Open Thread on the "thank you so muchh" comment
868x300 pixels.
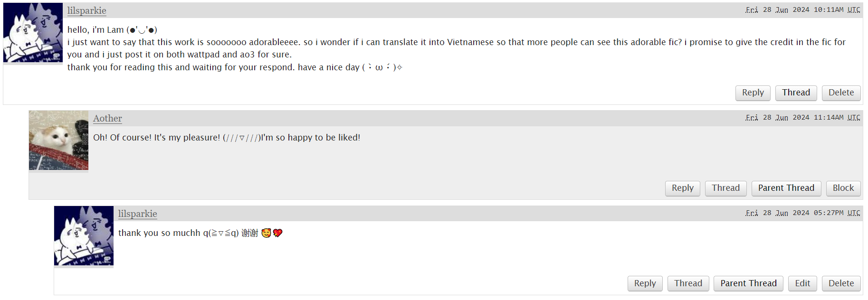(688, 284)
